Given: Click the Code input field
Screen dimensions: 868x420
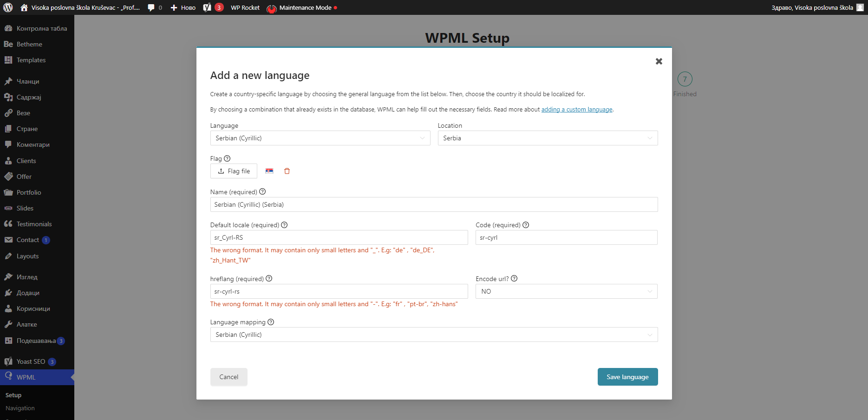Looking at the screenshot, I should pyautogui.click(x=567, y=237).
